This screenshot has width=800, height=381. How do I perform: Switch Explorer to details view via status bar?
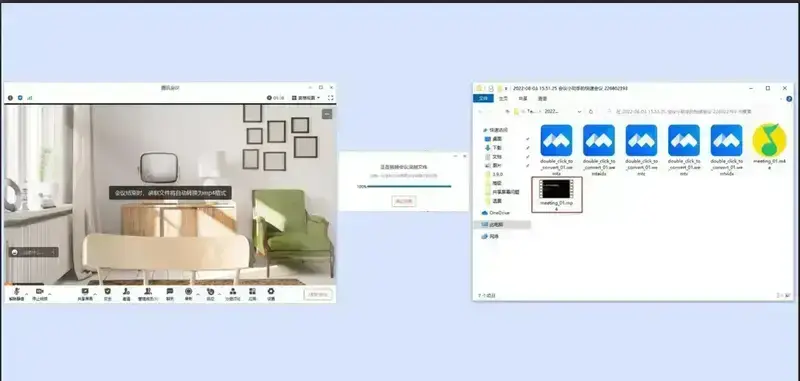tap(780, 295)
